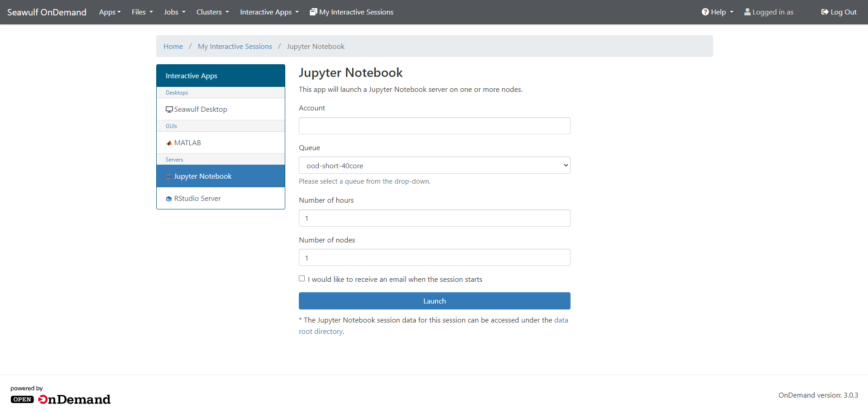Viewport: 868px width, 413px height.
Task: Expand the Clusters menu
Action: 213,12
